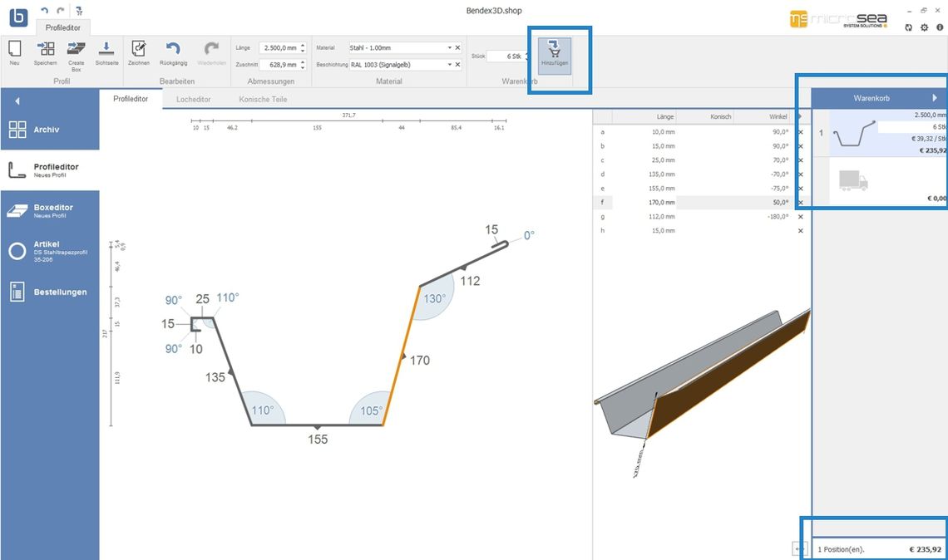Open Boxeditor in the sidebar
The height and width of the screenshot is (560, 948).
pos(50,211)
